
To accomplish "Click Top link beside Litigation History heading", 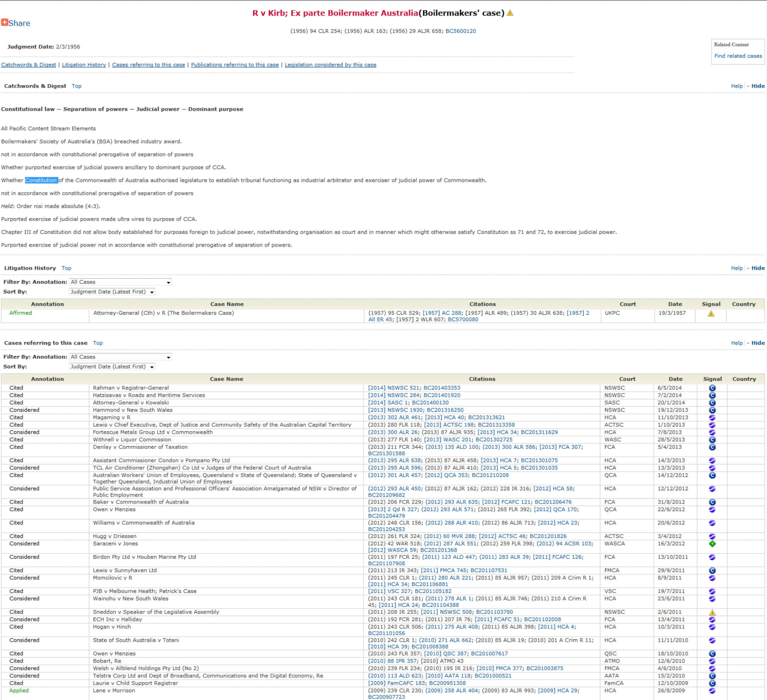I will 67,268.
